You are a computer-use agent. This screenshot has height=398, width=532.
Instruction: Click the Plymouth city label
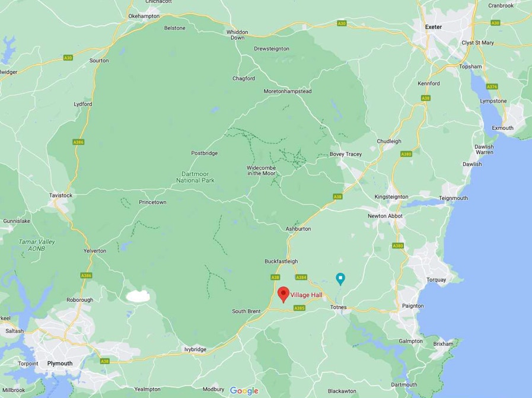tap(60, 364)
